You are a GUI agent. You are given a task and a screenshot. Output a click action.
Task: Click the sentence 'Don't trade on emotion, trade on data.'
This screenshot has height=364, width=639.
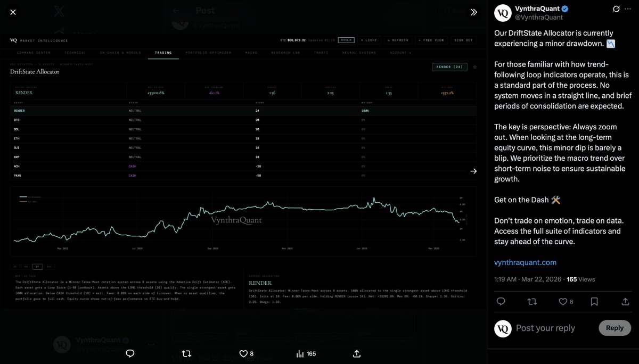(559, 220)
